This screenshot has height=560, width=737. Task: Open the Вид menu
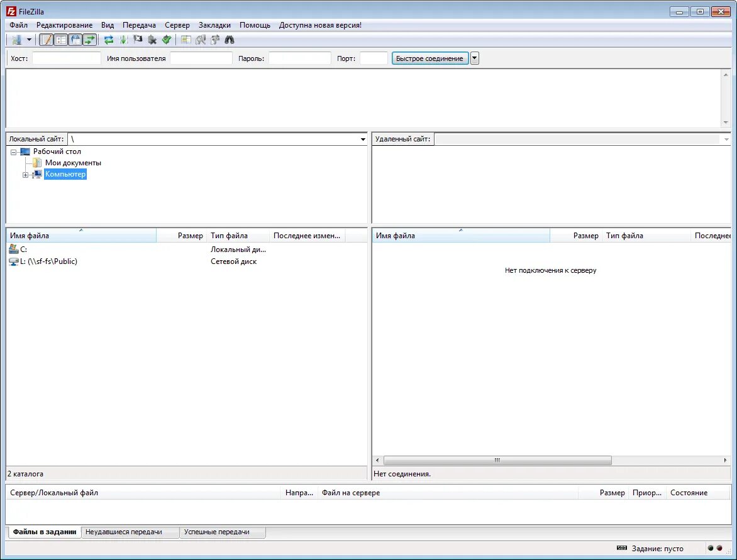tap(107, 25)
